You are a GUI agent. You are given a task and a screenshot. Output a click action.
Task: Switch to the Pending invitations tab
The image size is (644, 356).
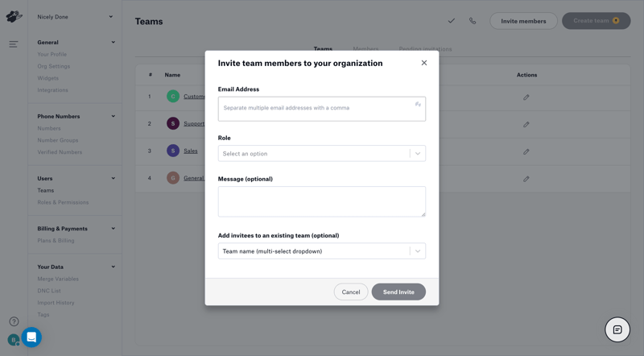click(425, 49)
